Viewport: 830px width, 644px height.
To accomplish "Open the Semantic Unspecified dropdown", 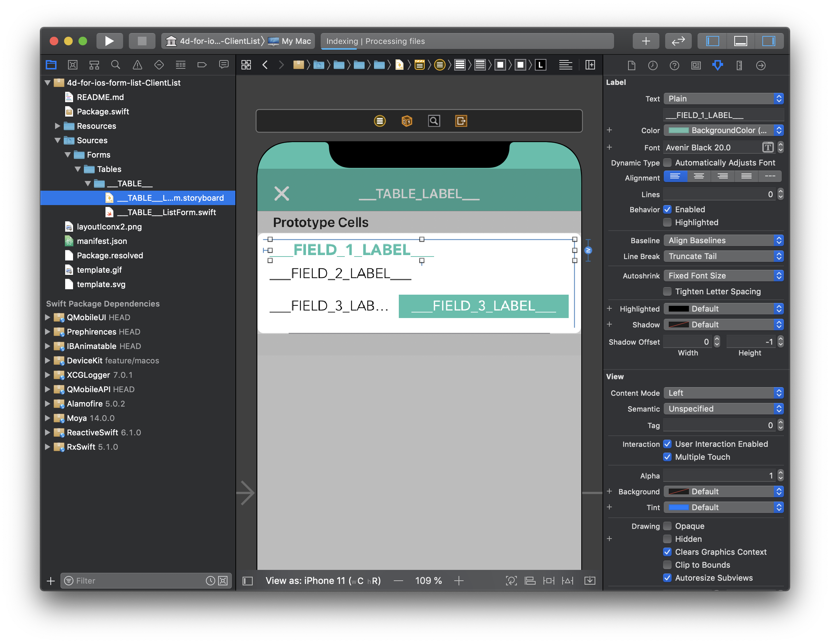I will 723,409.
